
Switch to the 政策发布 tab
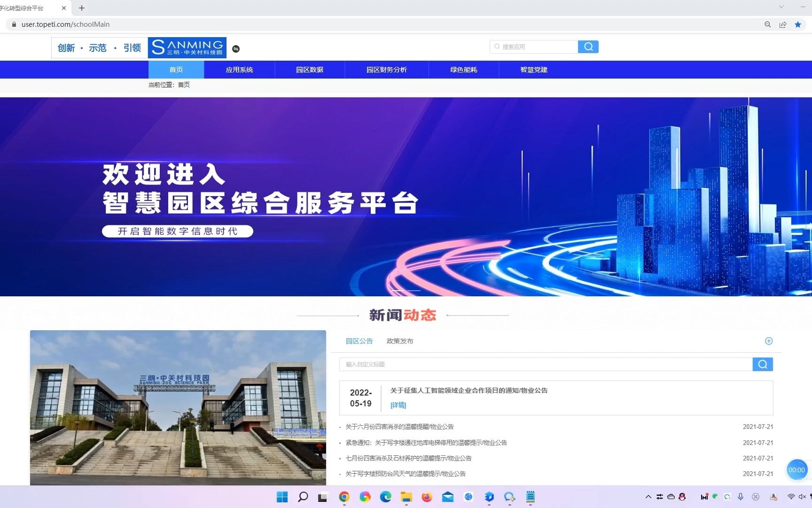click(399, 341)
